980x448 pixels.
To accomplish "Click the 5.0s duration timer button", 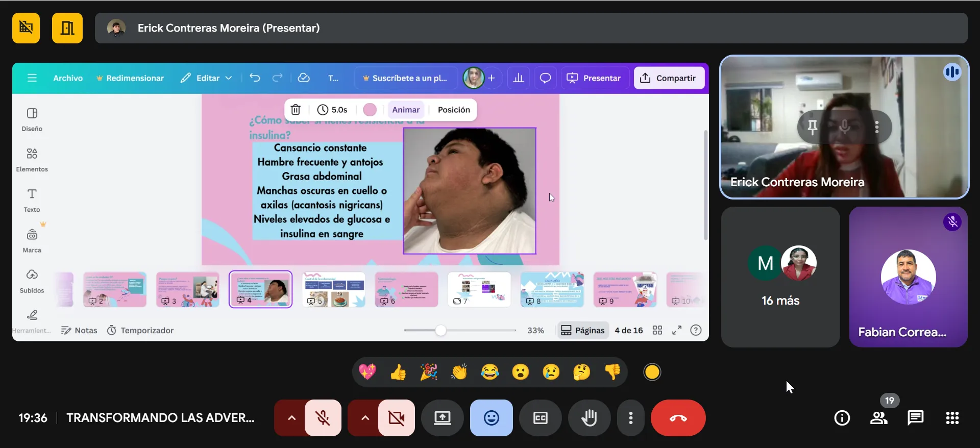I will click(332, 110).
